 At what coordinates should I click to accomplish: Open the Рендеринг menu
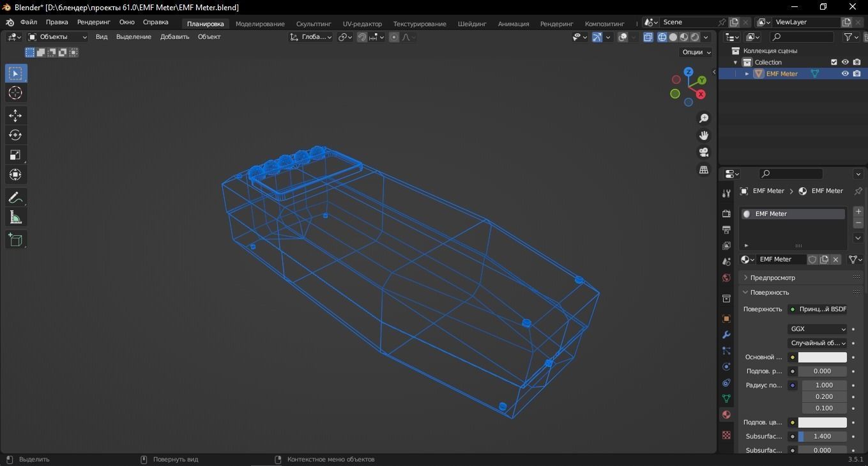tap(94, 22)
